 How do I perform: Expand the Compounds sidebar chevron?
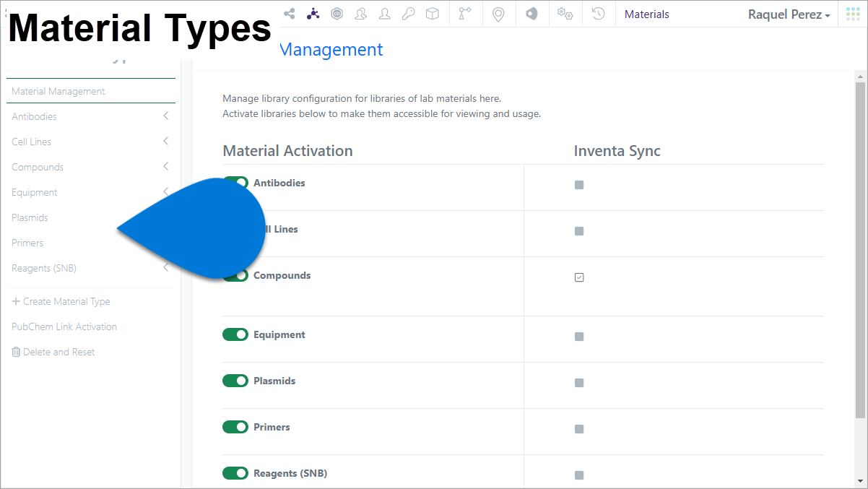pyautogui.click(x=165, y=167)
